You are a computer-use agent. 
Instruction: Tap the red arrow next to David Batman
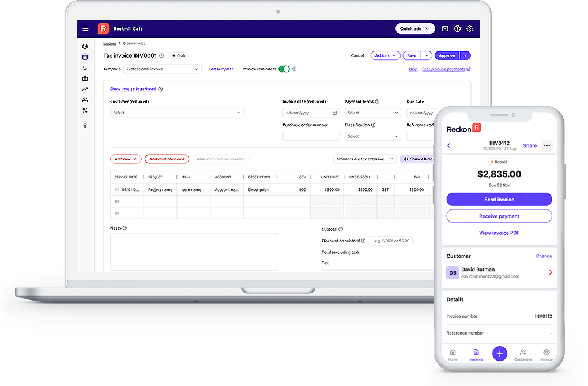click(x=551, y=272)
